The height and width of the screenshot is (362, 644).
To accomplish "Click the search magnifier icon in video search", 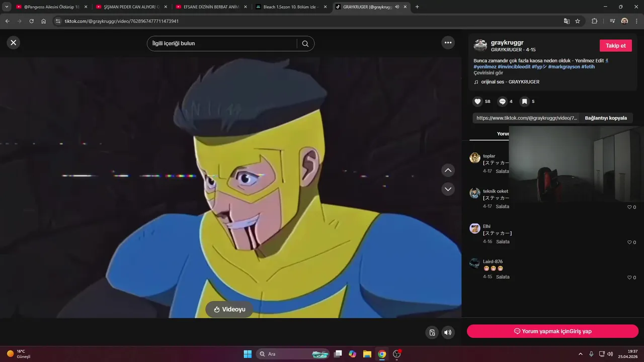I will tap(305, 44).
